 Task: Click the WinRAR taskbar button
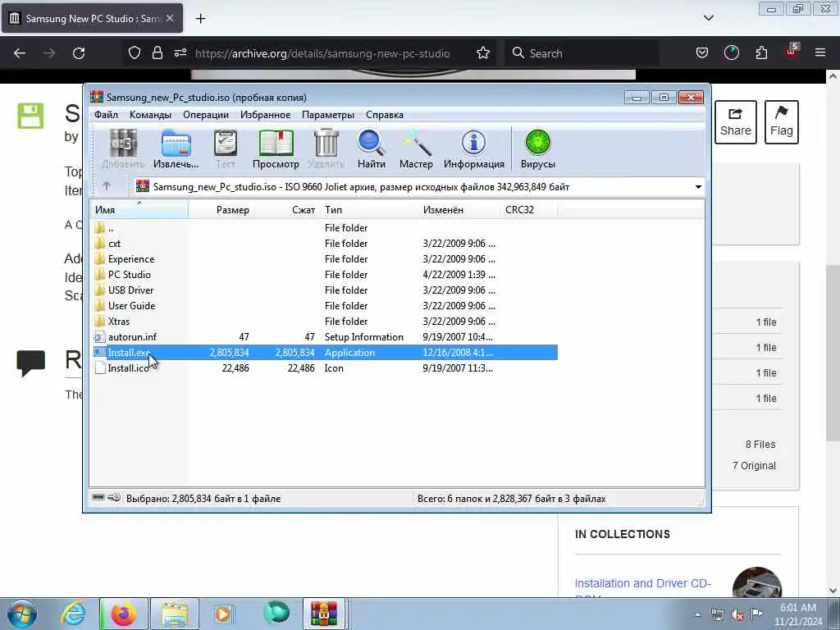click(323, 614)
